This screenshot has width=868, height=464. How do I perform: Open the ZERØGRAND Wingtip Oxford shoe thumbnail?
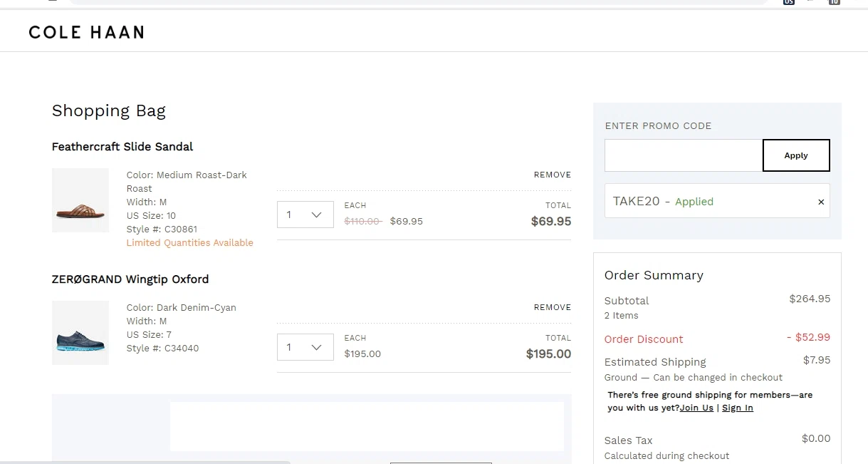80,333
